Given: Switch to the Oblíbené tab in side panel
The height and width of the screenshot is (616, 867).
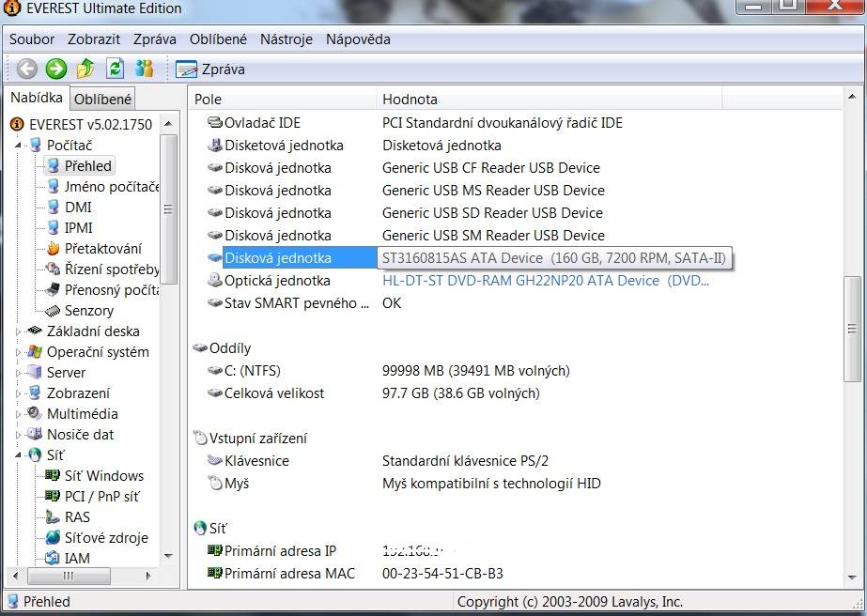Looking at the screenshot, I should click(102, 100).
